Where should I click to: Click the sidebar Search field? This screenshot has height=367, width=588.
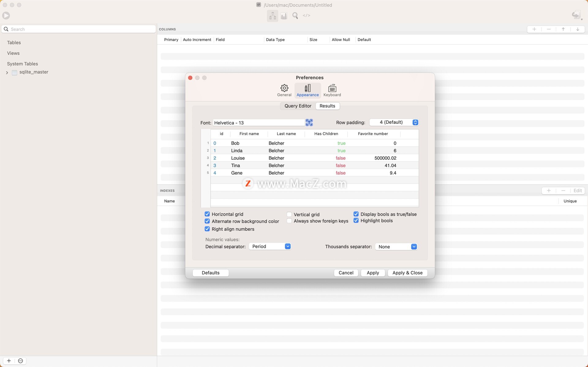(x=79, y=29)
